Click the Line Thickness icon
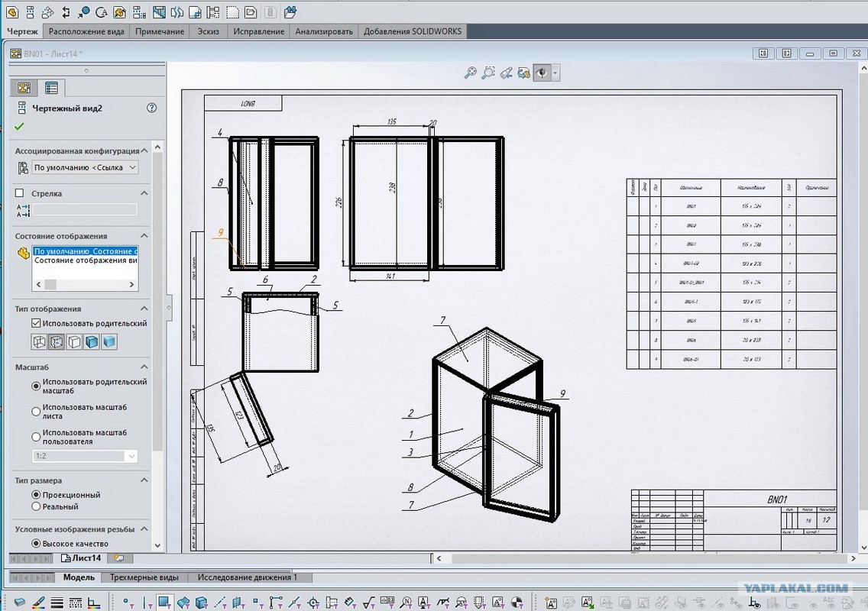868x611 pixels. 57,602
